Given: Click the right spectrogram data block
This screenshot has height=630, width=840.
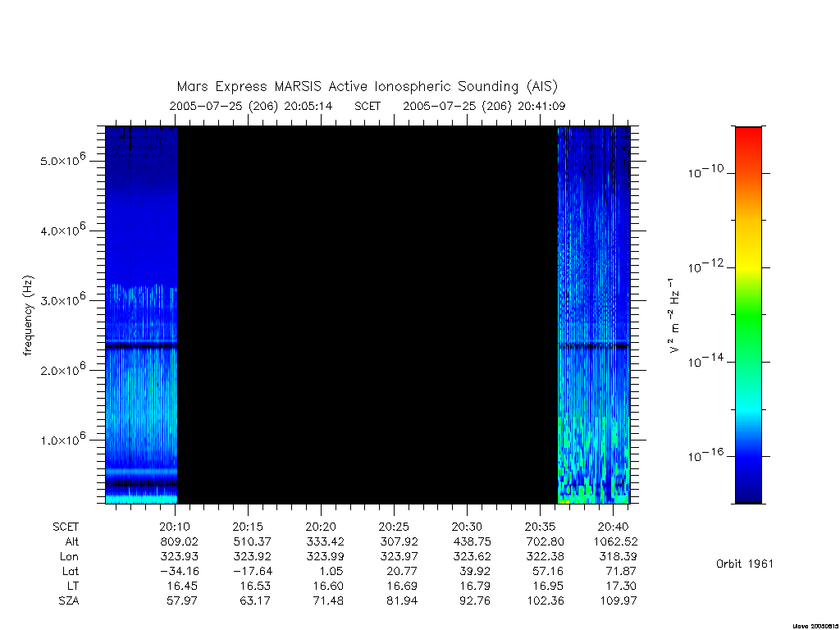Looking at the screenshot, I should pyautogui.click(x=594, y=315).
